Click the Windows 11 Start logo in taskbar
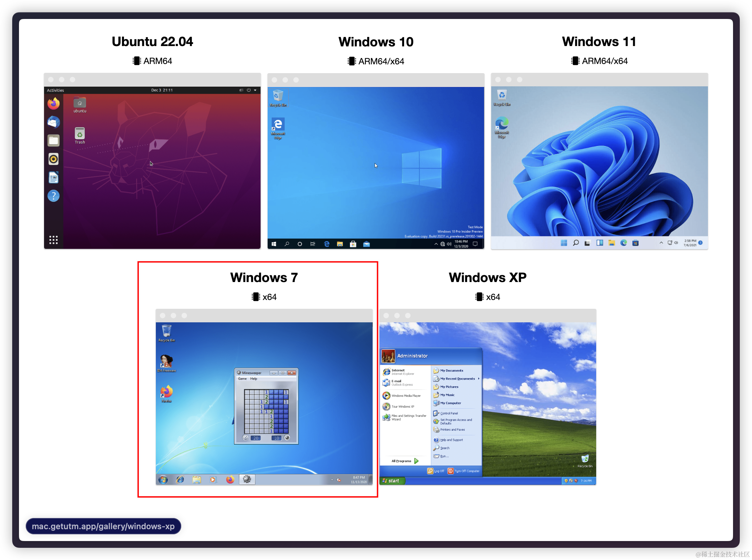Screen dimensions: 752x560 (564, 243)
